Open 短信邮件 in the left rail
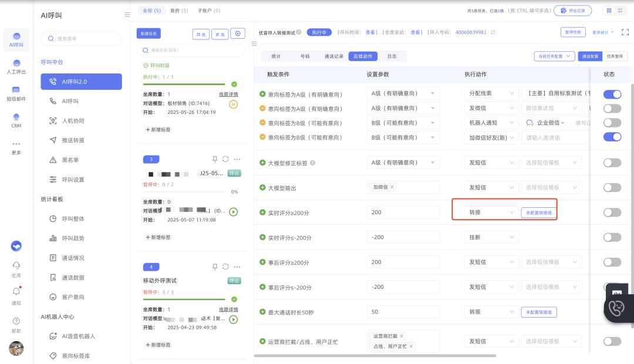Image resolution: width=634 pixels, height=364 pixels. click(16, 93)
